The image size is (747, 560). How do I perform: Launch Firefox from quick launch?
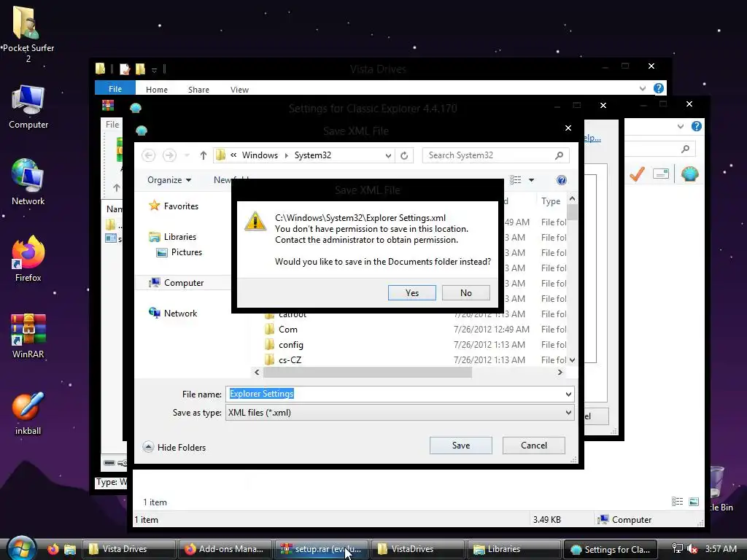pyautogui.click(x=53, y=550)
